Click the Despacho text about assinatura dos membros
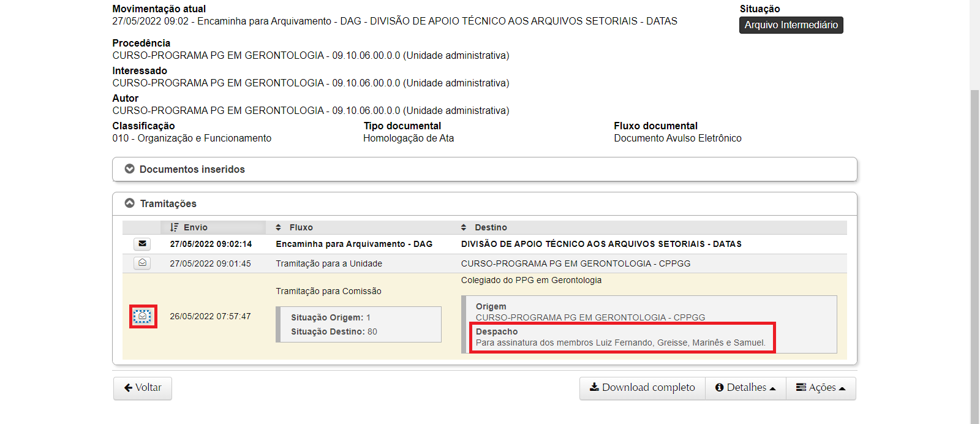This screenshot has height=424, width=980. (620, 343)
